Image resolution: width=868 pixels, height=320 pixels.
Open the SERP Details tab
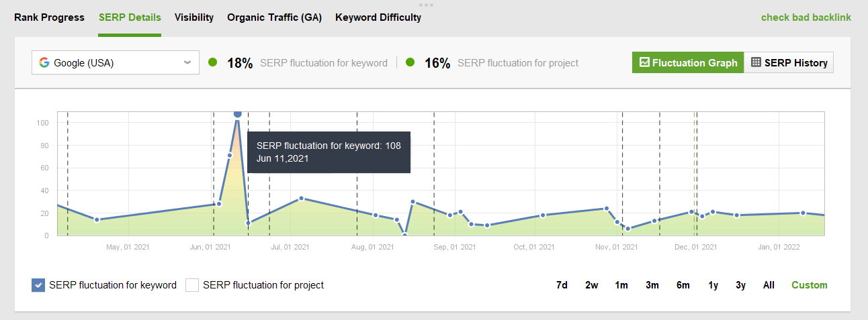[x=130, y=17]
